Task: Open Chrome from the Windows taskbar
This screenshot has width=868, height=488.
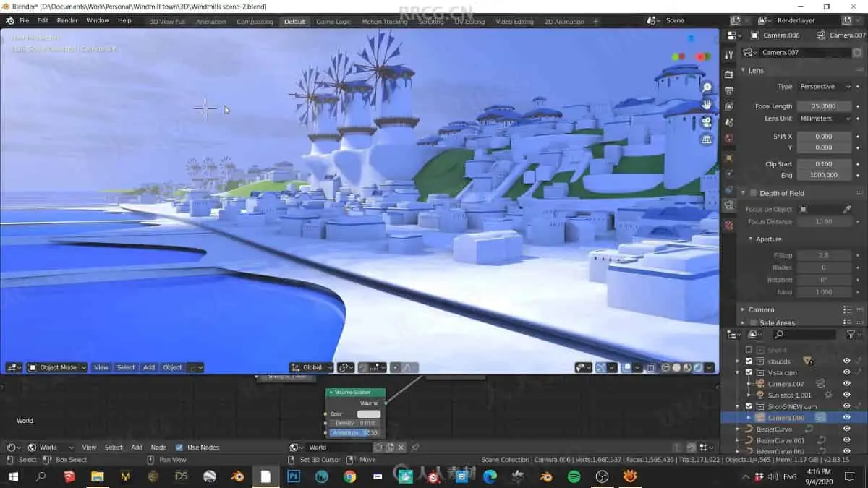Action: point(349,476)
